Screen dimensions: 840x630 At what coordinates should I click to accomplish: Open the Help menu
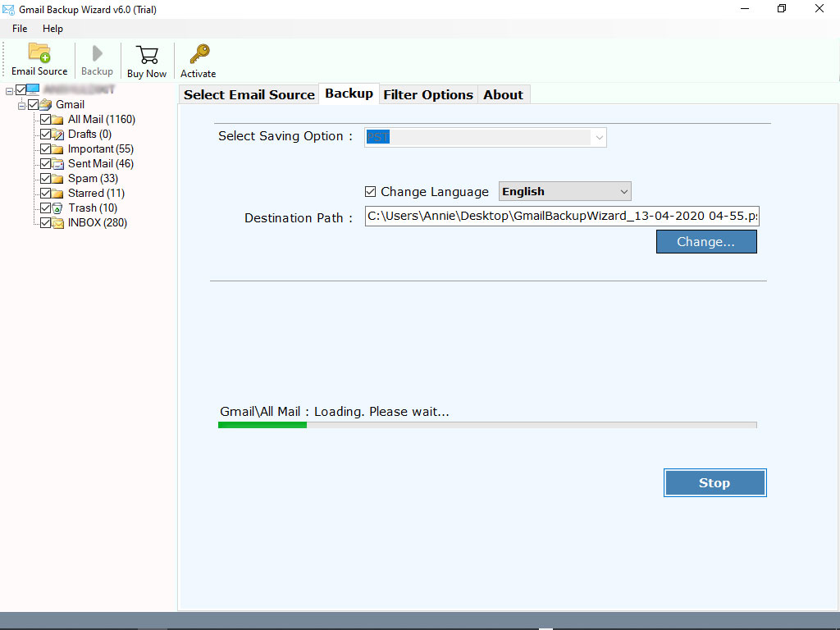[x=52, y=29]
